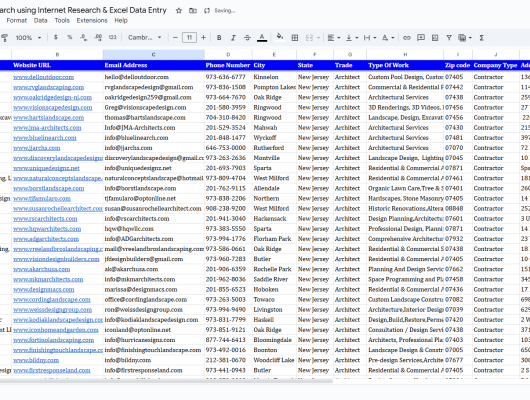Open text rotation dropdown
The height and width of the screenshot is (400, 530).
pos(388,38)
